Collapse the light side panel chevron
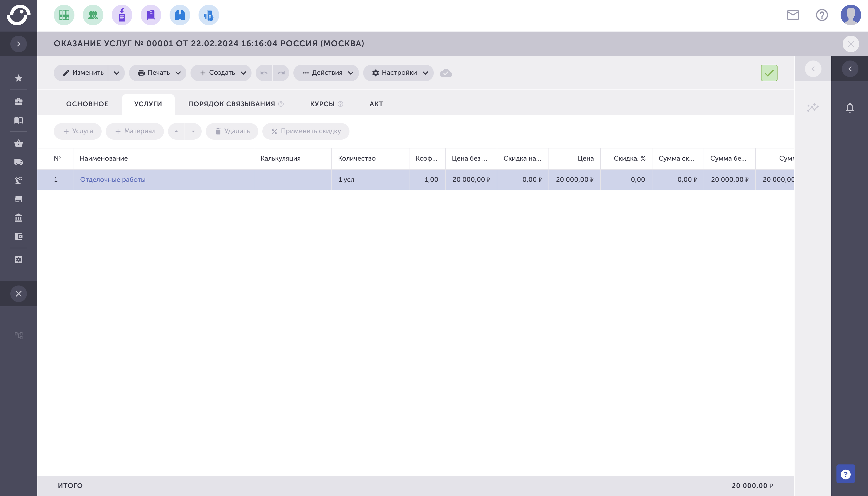868x496 pixels. point(813,69)
